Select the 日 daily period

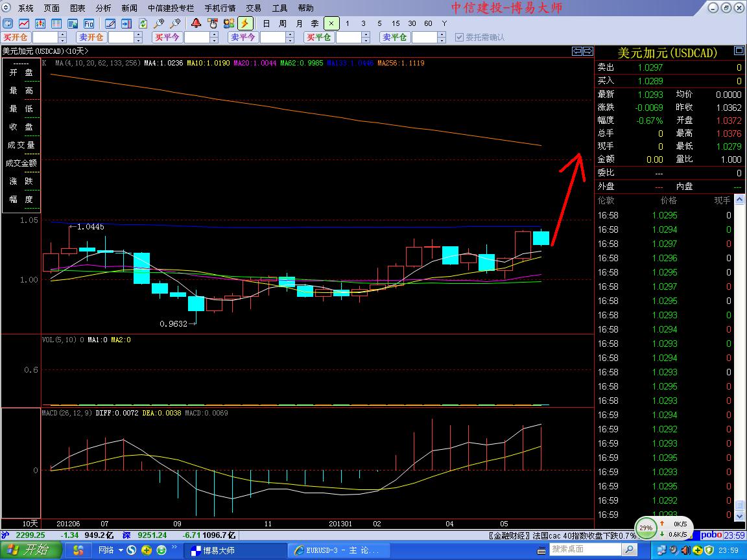click(267, 23)
